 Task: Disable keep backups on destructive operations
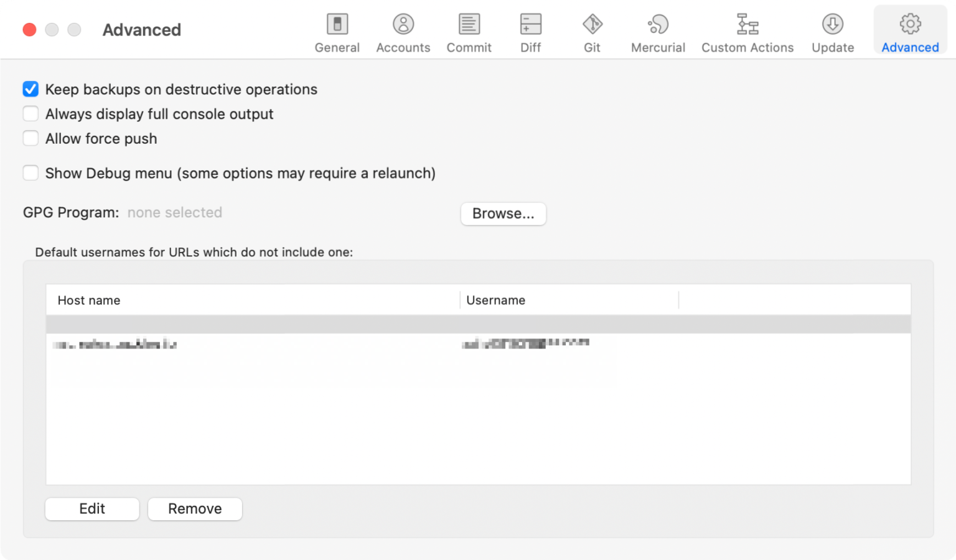point(30,89)
